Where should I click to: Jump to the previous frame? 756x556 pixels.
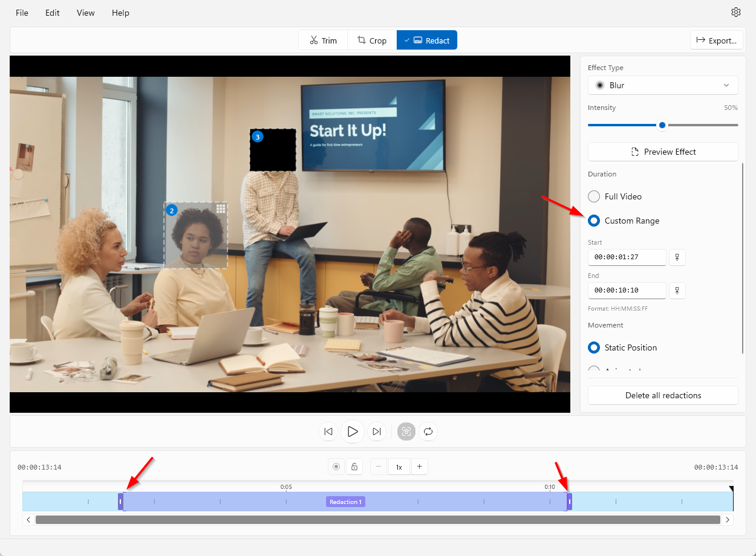coord(328,432)
